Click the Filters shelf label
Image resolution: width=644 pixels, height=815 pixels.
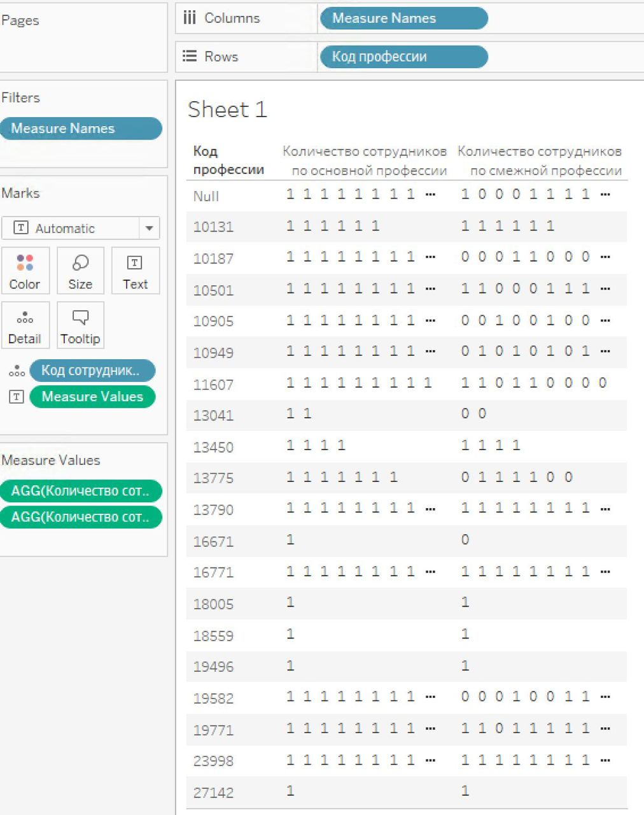click(x=20, y=97)
